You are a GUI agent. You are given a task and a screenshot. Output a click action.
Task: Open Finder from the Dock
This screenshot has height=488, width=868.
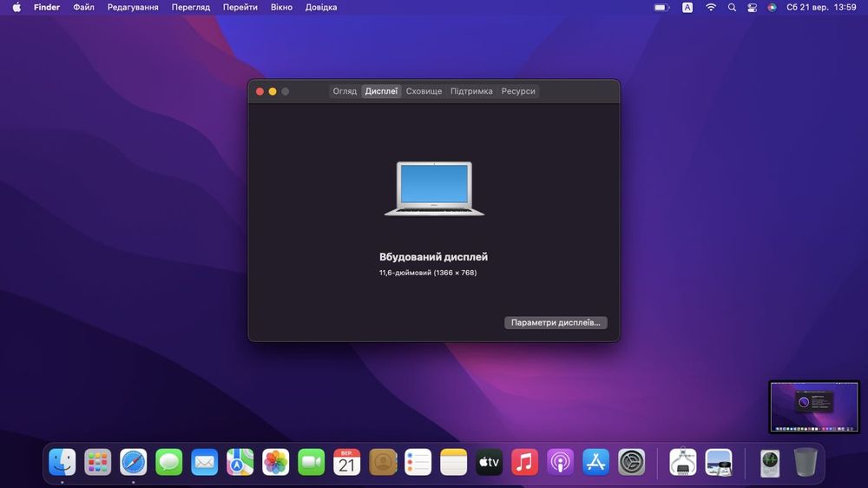(x=62, y=462)
